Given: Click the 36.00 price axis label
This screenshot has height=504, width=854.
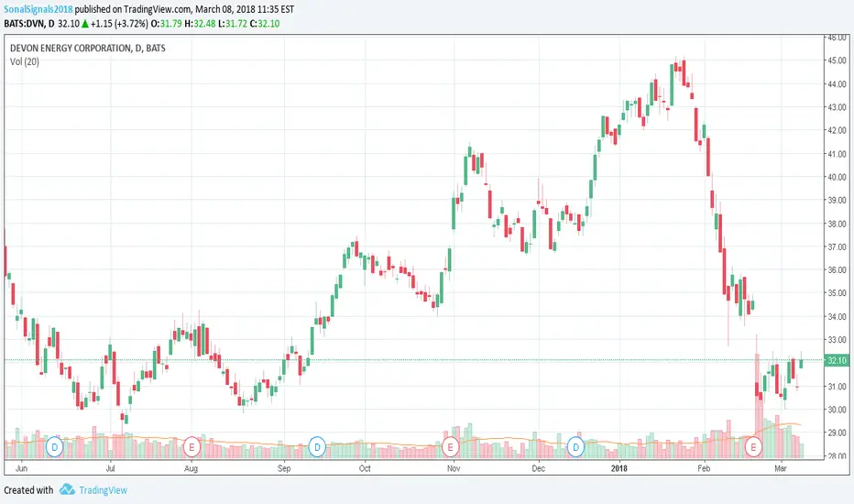Looking at the screenshot, I should pyautogui.click(x=838, y=269).
